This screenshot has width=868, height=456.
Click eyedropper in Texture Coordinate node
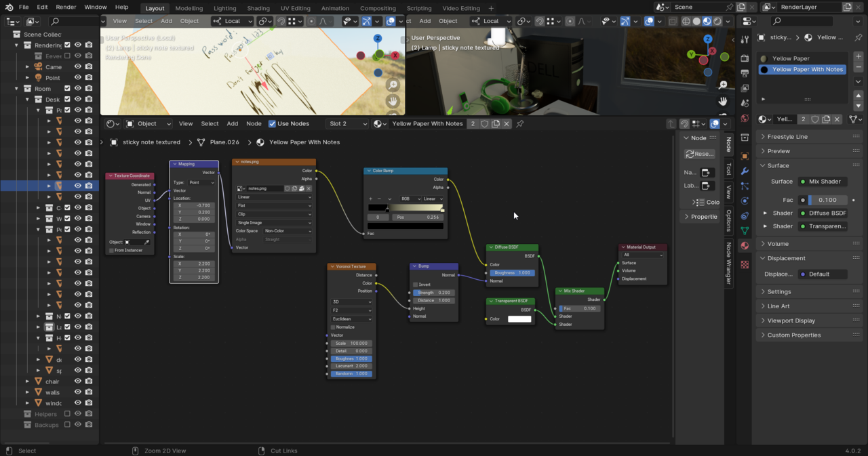click(146, 242)
